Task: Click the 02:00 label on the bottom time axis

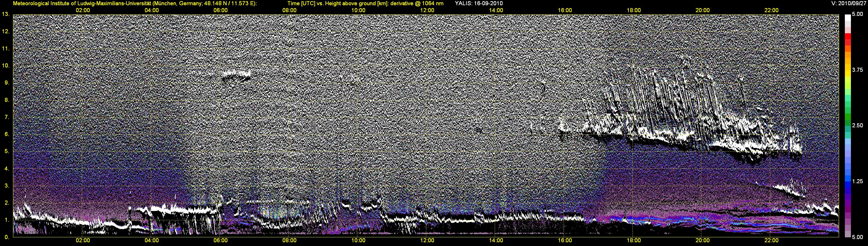Action: [x=82, y=240]
